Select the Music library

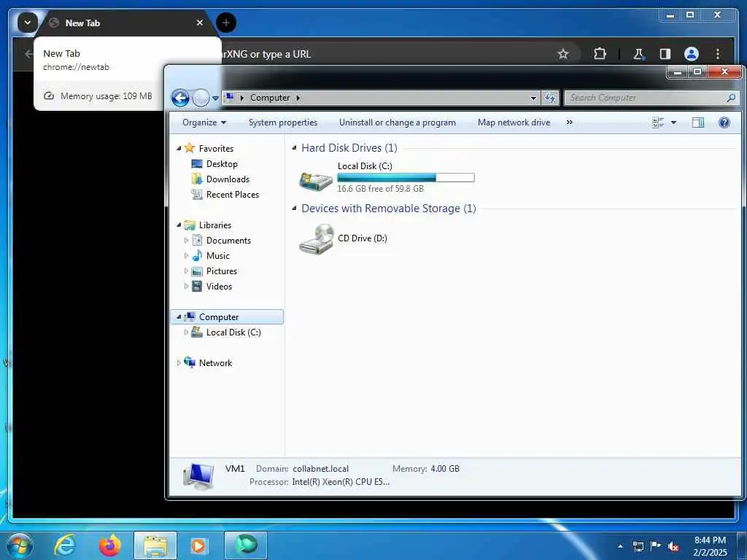tap(217, 256)
